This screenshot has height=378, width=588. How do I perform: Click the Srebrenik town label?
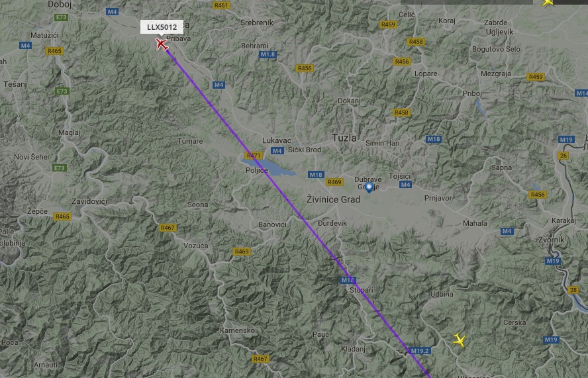pos(257,23)
